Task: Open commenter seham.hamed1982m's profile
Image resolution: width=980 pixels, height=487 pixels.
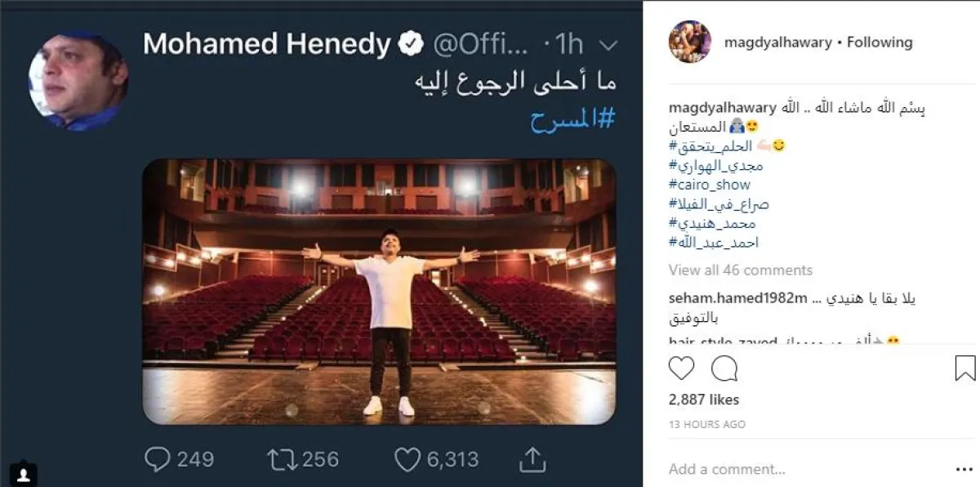Action: click(737, 298)
